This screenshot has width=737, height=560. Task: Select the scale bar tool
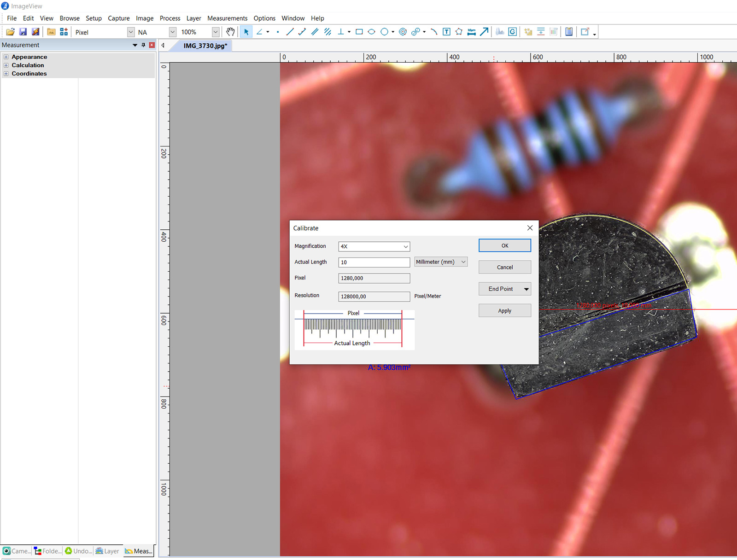pos(471,32)
